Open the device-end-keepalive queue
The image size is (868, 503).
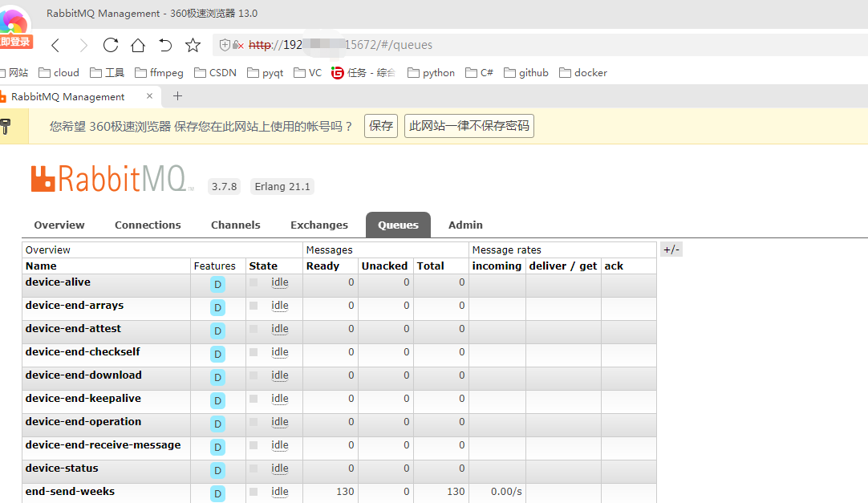point(83,399)
